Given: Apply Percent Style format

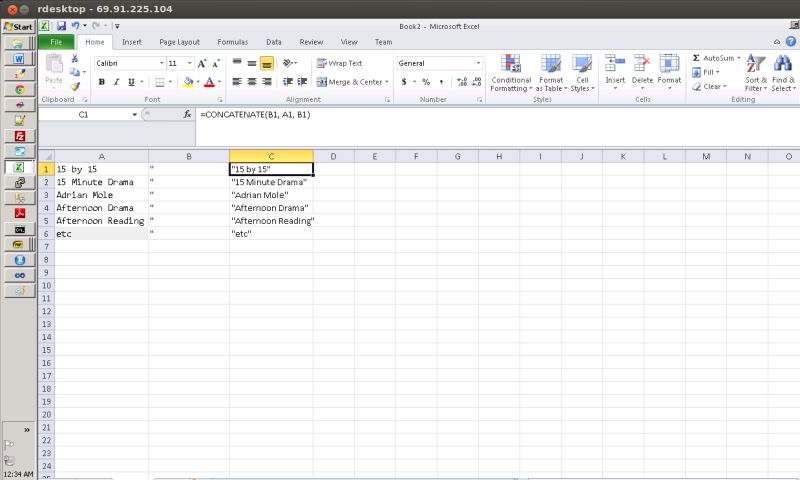Looking at the screenshot, I should (x=426, y=82).
